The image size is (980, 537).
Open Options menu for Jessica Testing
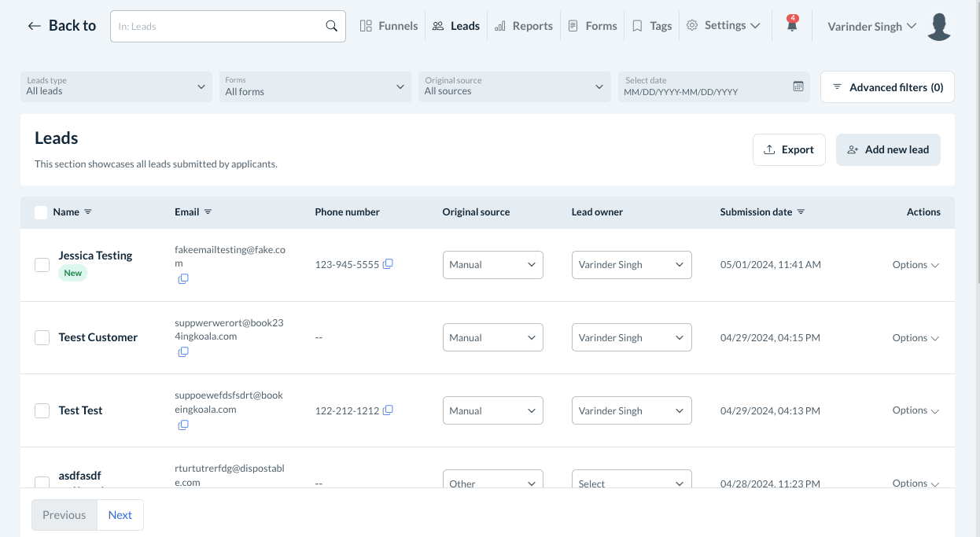[x=916, y=265]
